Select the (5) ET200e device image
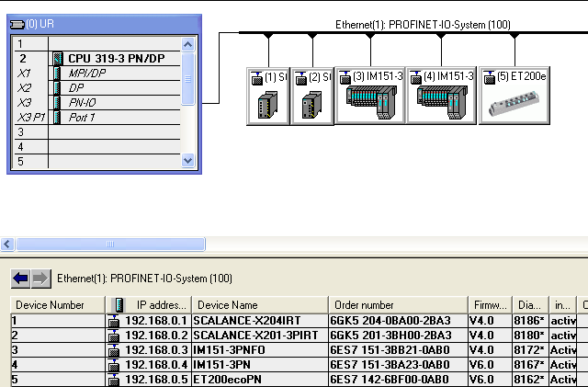The height and width of the screenshot is (387, 588). pos(514,103)
